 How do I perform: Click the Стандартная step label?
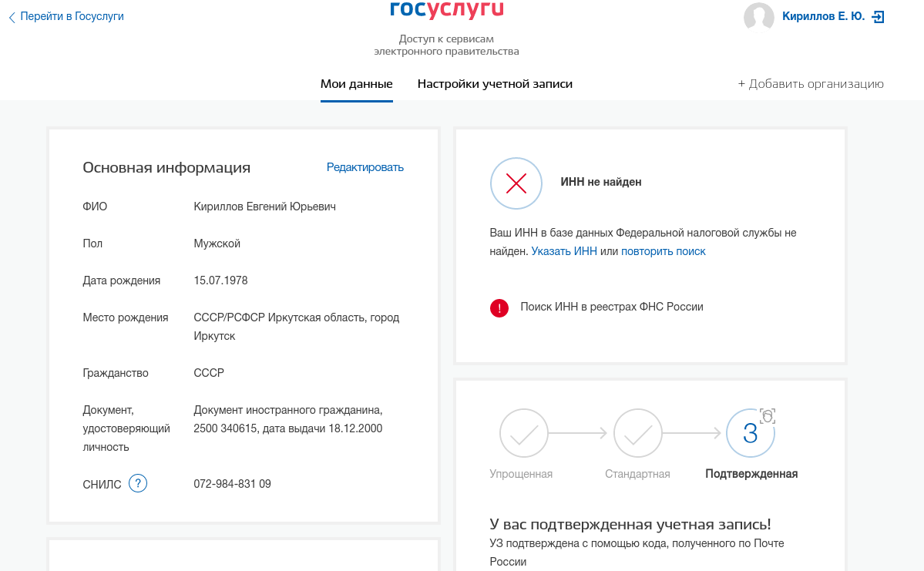[x=637, y=474]
